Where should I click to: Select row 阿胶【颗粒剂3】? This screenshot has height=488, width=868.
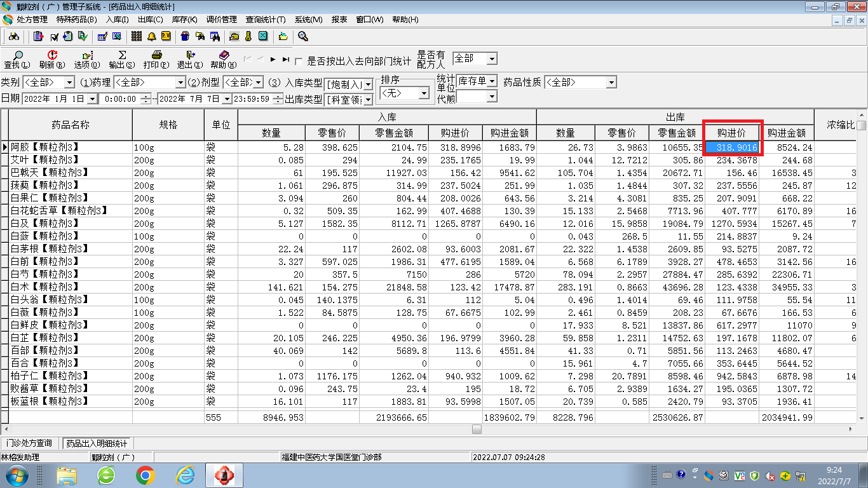[432, 147]
